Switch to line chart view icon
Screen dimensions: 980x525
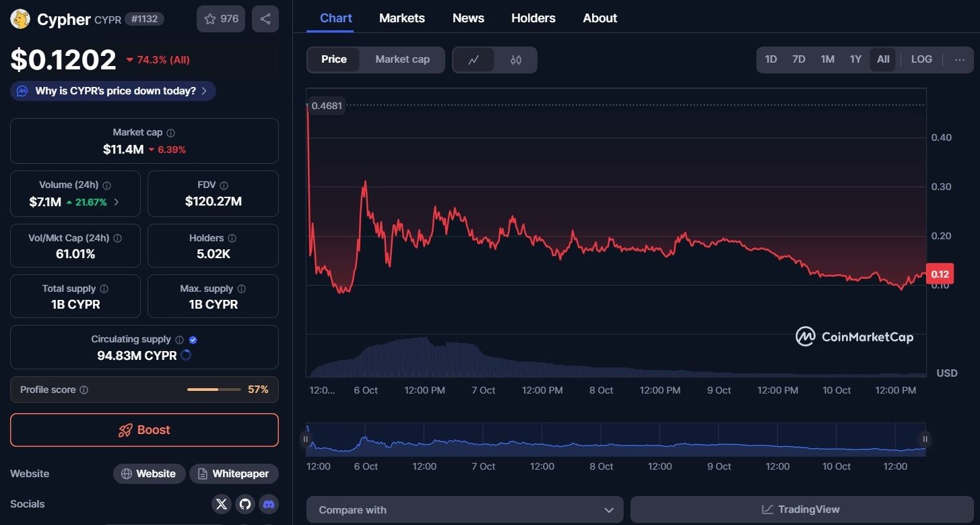tap(473, 60)
